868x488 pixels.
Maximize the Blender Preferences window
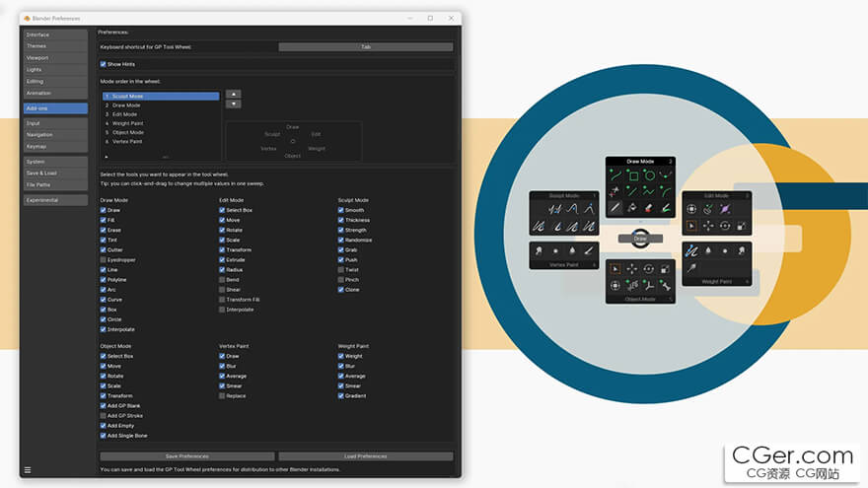430,19
